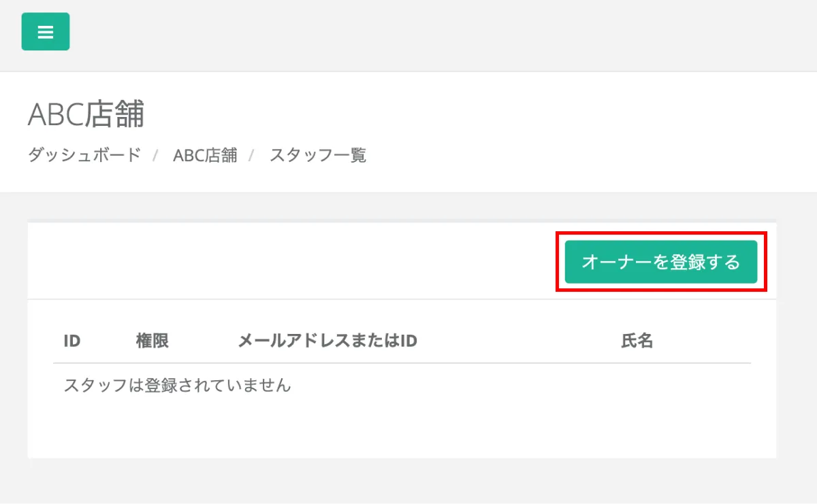Image resolution: width=817 pixels, height=504 pixels.
Task: Click empty cell under the 氏名 column
Action: (637, 386)
